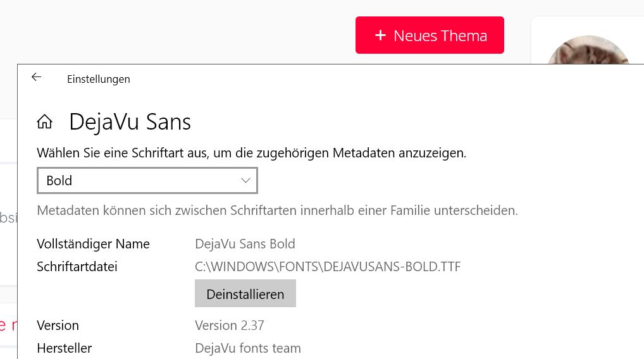
Task: Click the back arrow in Einstellungen
Action: pos(36,77)
